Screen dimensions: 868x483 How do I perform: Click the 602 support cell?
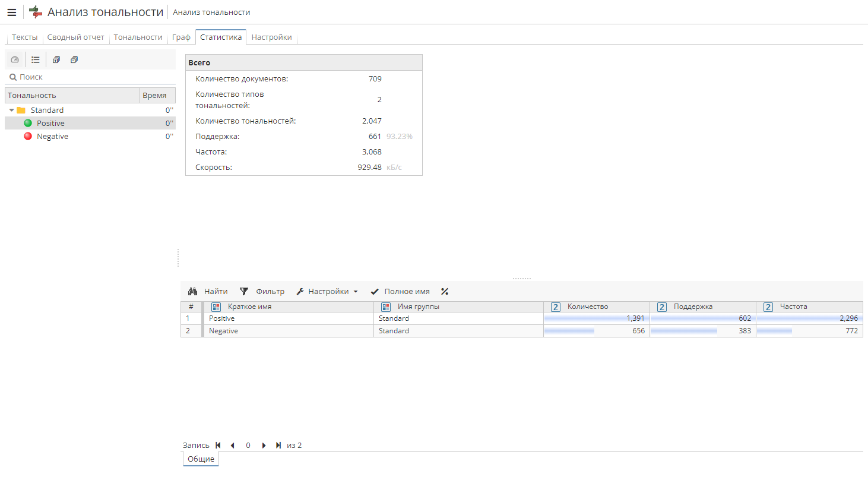pyautogui.click(x=703, y=318)
